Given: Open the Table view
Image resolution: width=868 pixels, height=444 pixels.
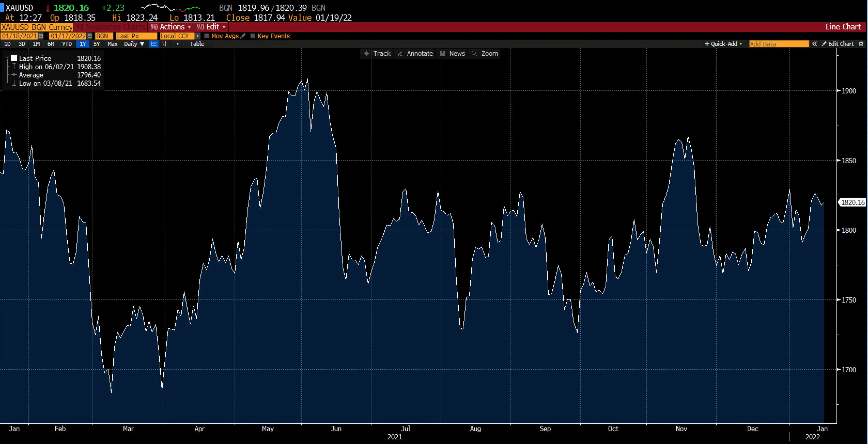Looking at the screenshot, I should (x=197, y=44).
